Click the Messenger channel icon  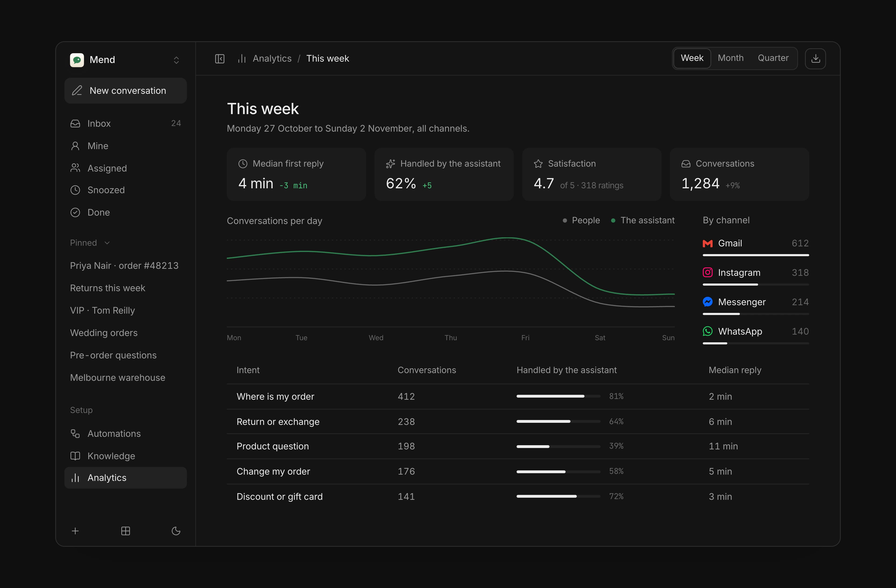[708, 301]
